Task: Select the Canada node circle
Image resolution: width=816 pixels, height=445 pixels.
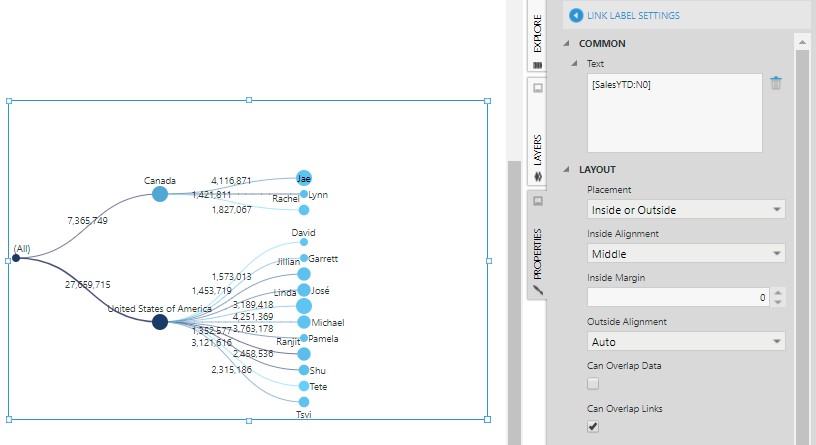Action: pos(160,194)
